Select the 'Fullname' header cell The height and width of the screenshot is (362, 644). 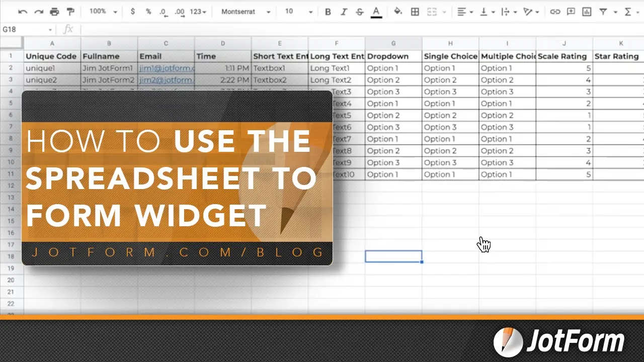tap(109, 56)
